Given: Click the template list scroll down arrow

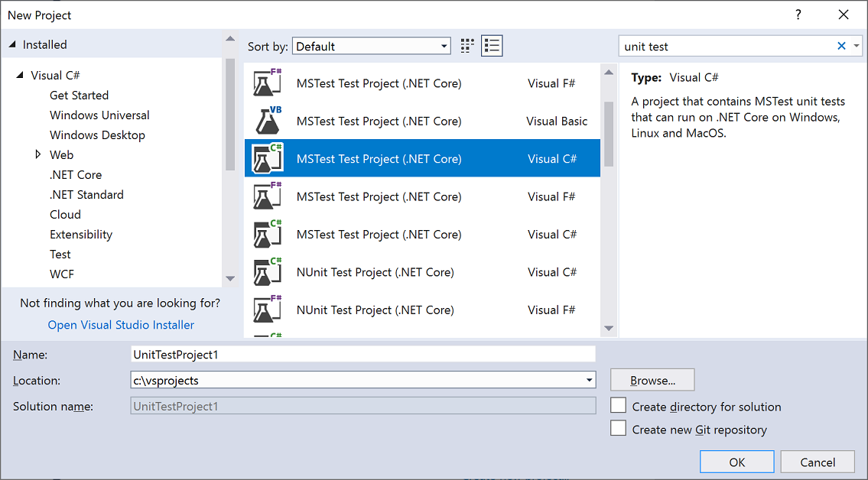Looking at the screenshot, I should coord(609,329).
